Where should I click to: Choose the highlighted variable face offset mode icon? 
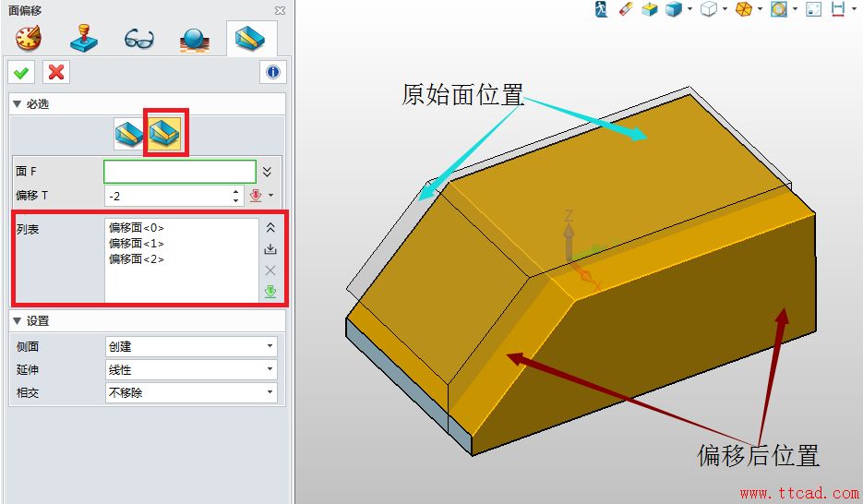click(164, 133)
